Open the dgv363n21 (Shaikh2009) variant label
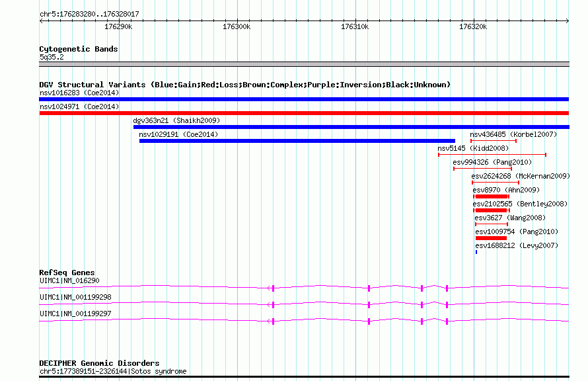The height and width of the screenshot is (381, 588). click(x=176, y=120)
